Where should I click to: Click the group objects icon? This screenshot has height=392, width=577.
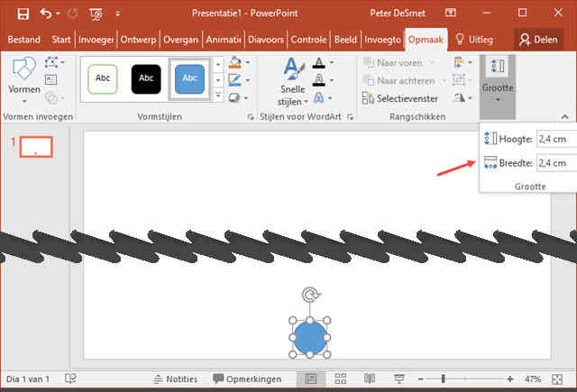(x=459, y=80)
